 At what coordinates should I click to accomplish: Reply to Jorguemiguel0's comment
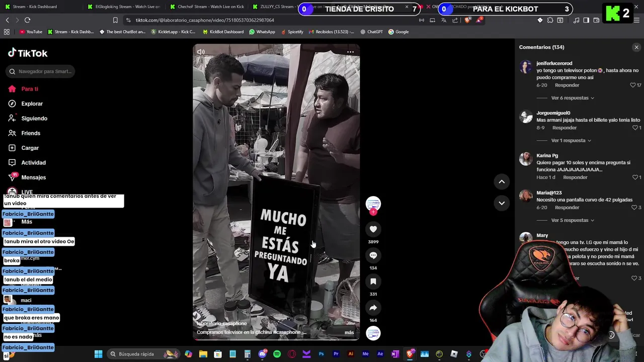tap(565, 128)
